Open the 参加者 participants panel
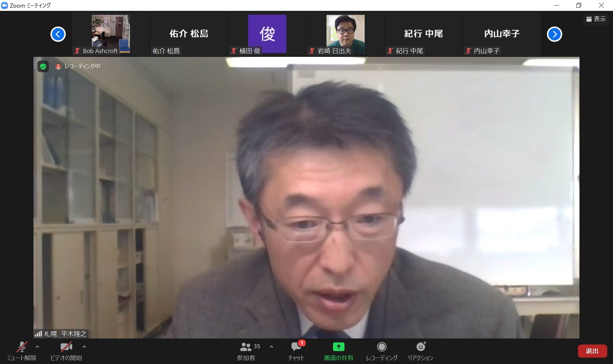 pos(246,351)
